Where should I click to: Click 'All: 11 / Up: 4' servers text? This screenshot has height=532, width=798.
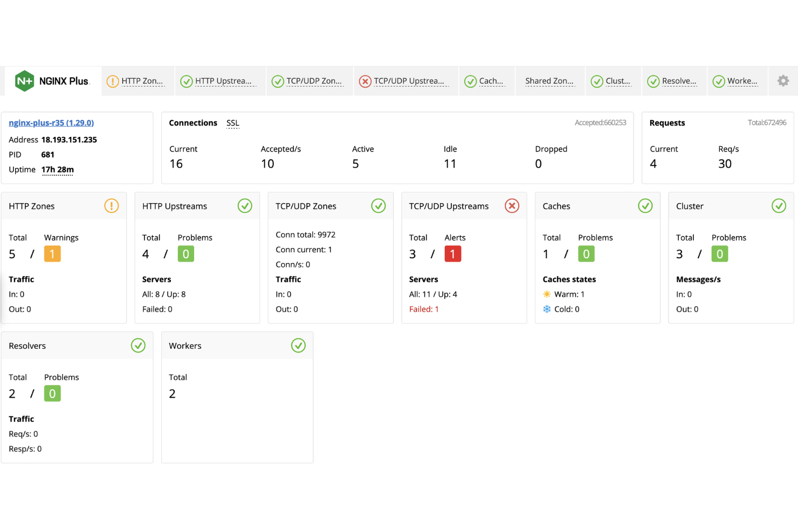tap(433, 294)
